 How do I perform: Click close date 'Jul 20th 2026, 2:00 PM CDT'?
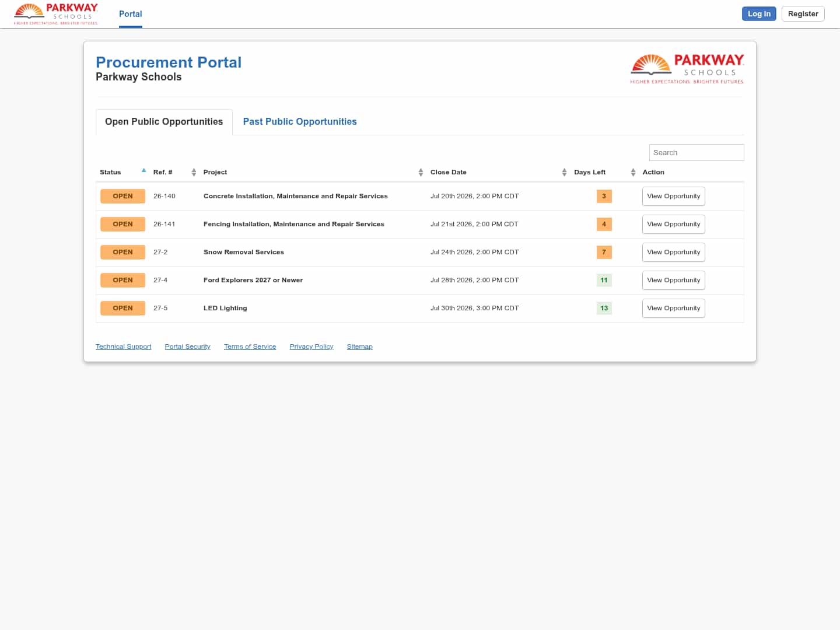pyautogui.click(x=474, y=196)
